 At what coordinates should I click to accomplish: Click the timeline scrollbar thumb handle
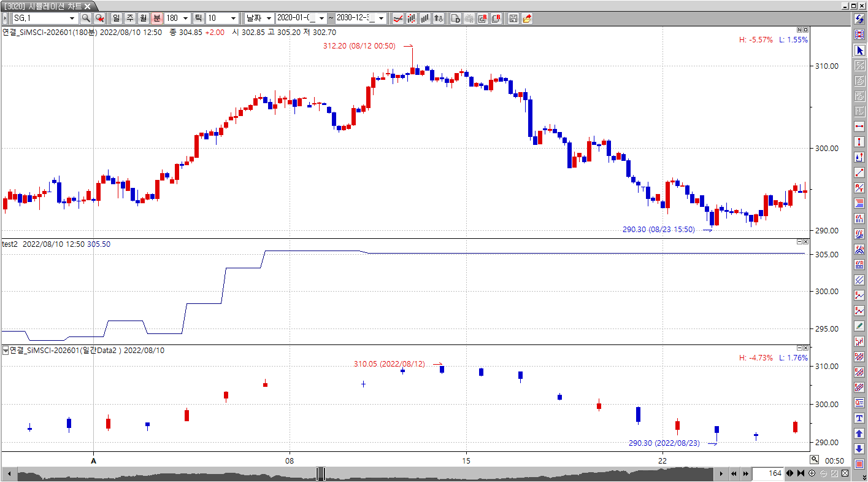[321, 473]
